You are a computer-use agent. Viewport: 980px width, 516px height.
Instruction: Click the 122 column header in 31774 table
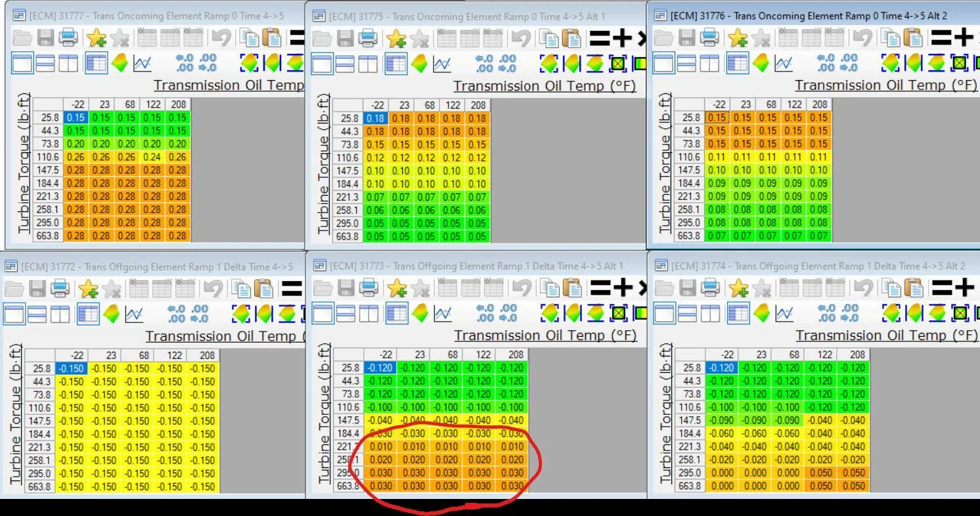820,355
